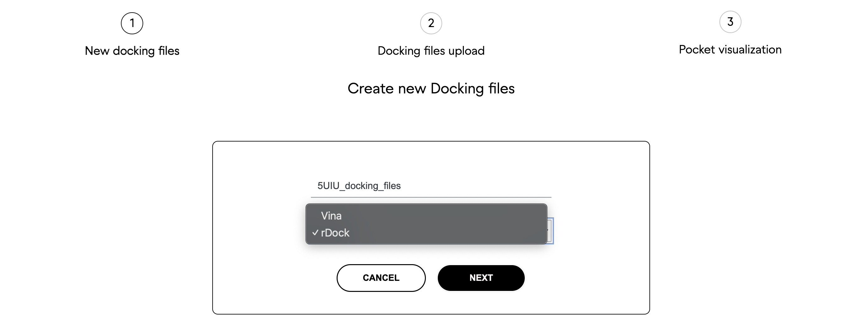Click the underline beneath the name field
868x334 pixels.
pyautogui.click(x=431, y=197)
